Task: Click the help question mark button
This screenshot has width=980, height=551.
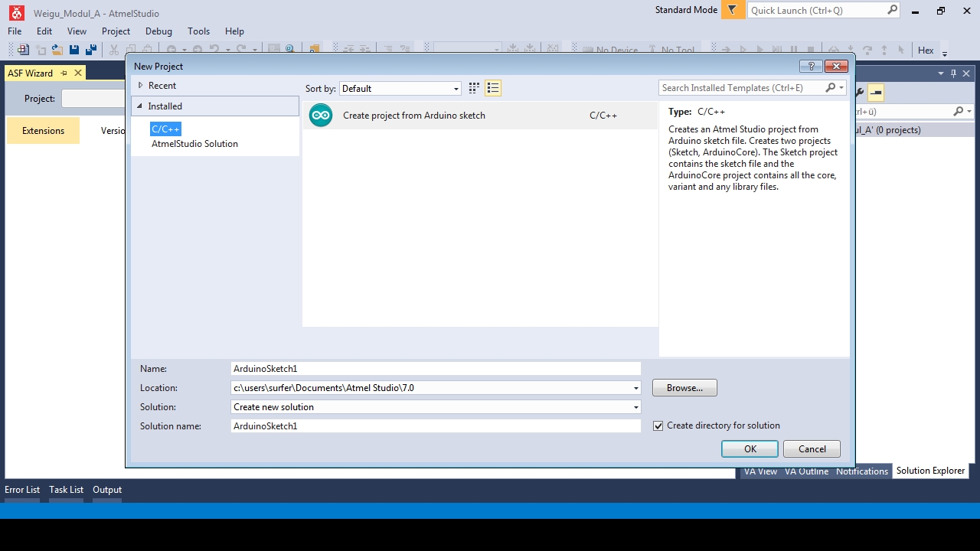Action: pyautogui.click(x=811, y=66)
